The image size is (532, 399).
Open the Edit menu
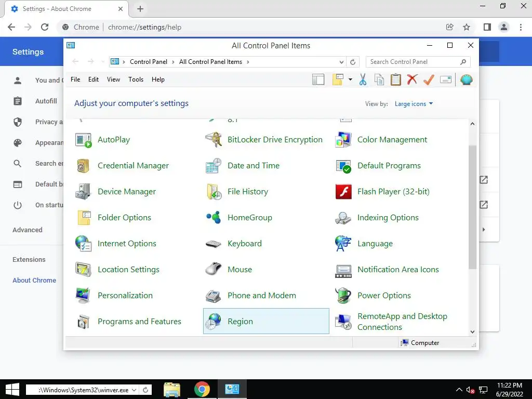click(x=94, y=79)
